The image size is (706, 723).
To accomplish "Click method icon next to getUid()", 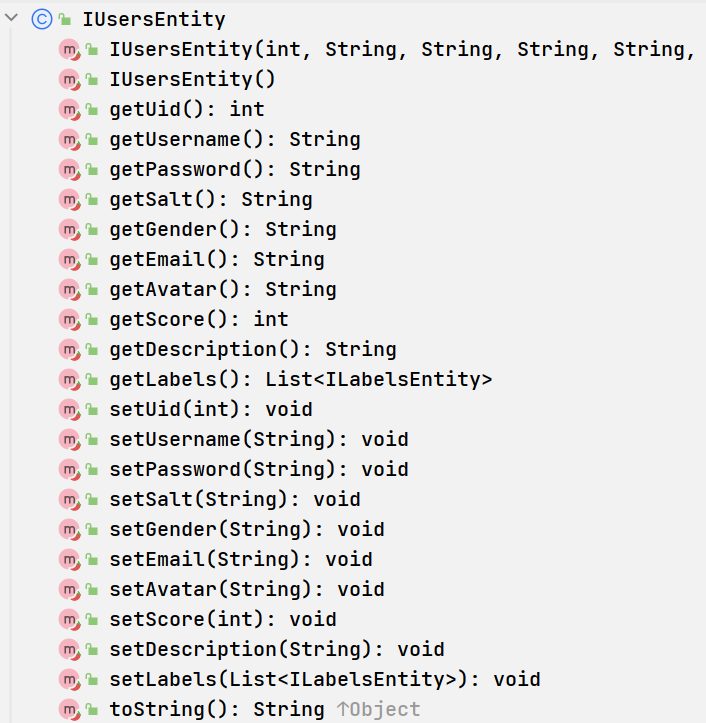I will 69,109.
